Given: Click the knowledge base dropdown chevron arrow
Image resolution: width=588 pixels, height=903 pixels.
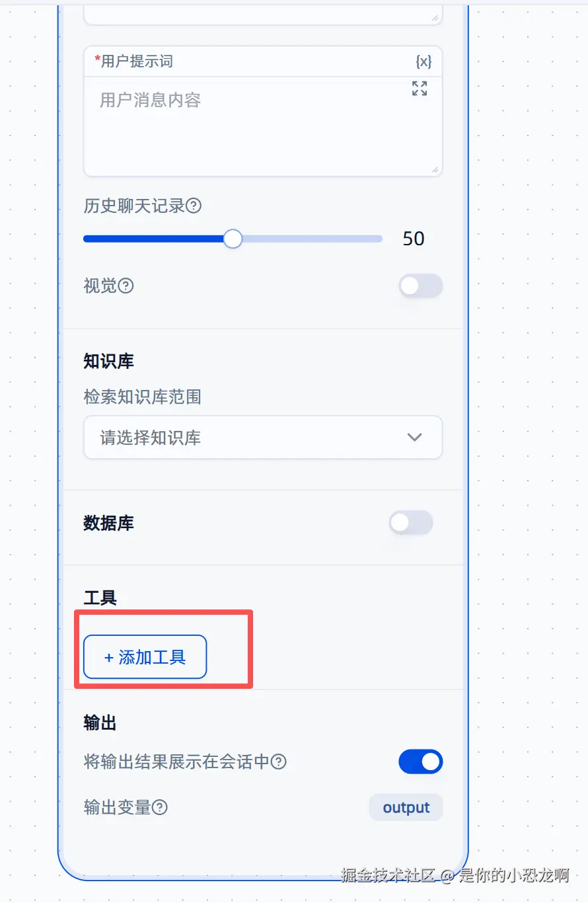Looking at the screenshot, I should 415,438.
